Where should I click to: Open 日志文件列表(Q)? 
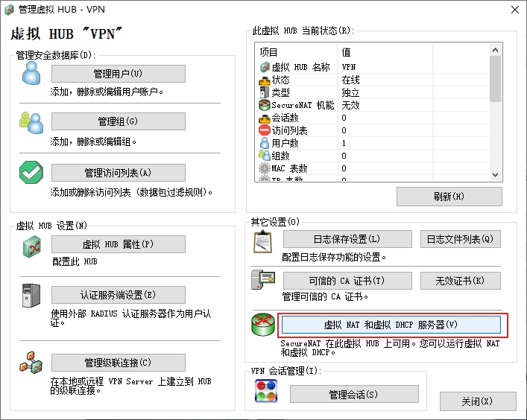(461, 239)
